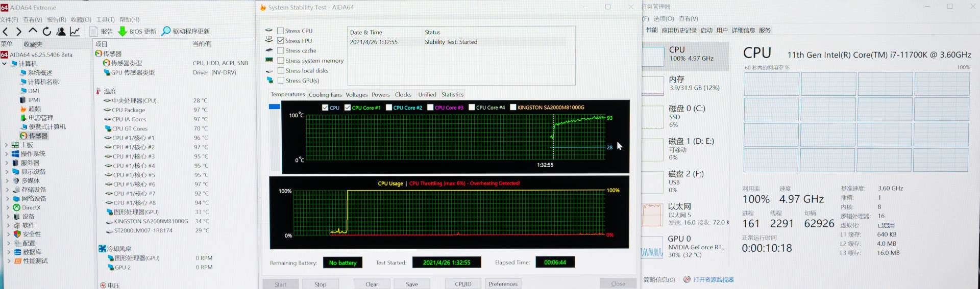Select 便携式计算机 in the tree

pos(43,127)
